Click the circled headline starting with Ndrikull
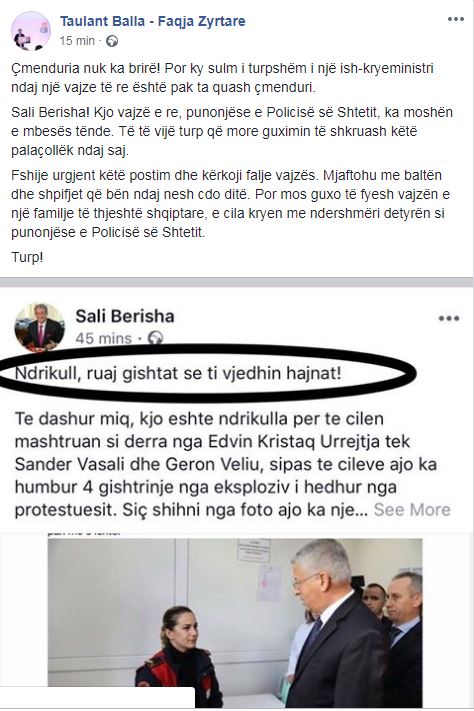This screenshot has width=474, height=711. tap(178, 374)
